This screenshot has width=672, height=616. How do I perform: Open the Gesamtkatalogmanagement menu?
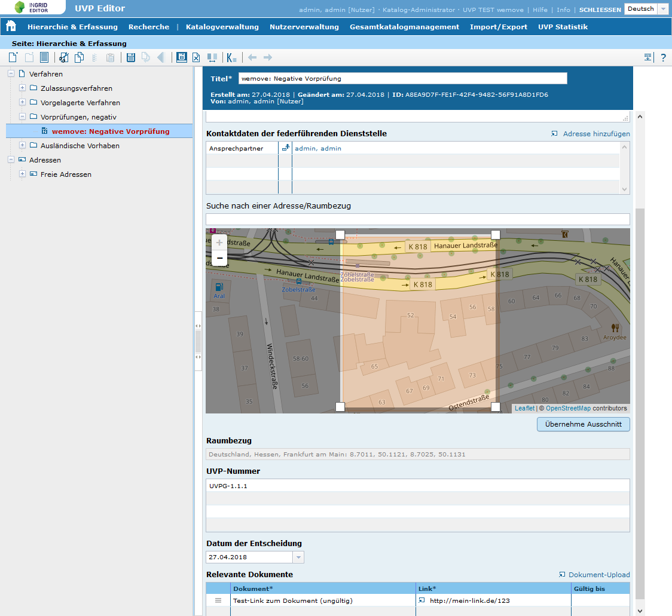(x=404, y=26)
